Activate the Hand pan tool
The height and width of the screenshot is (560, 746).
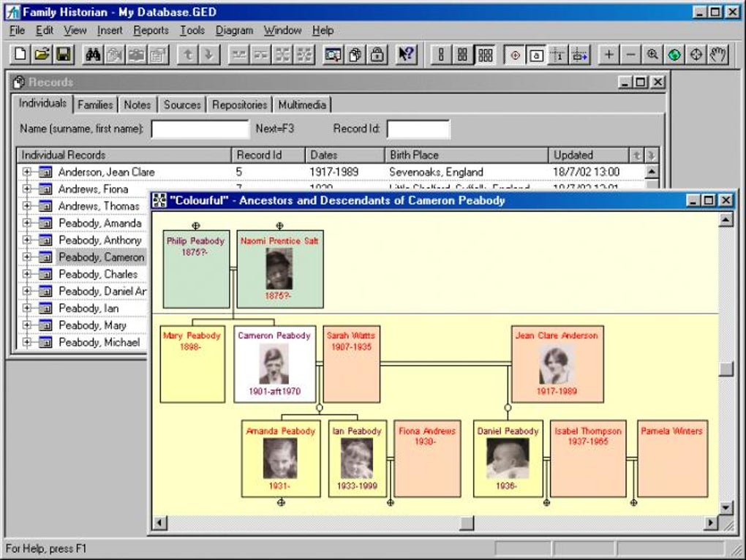[719, 53]
